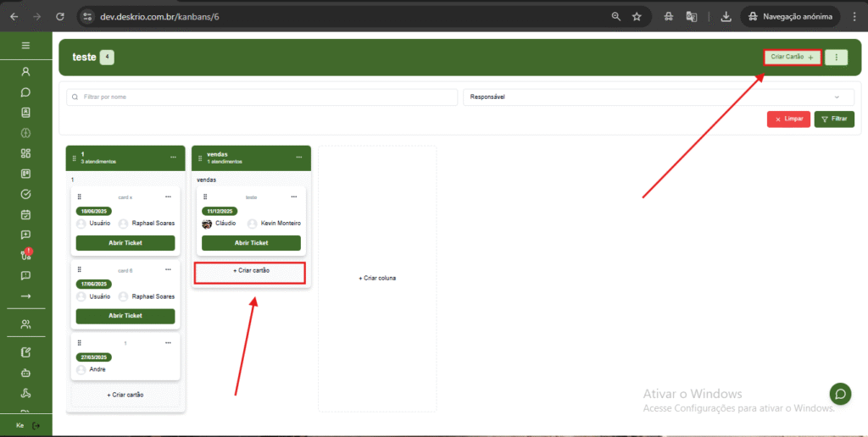The width and height of the screenshot is (868, 437).
Task: Open the floating green chat widget
Action: [x=840, y=393]
